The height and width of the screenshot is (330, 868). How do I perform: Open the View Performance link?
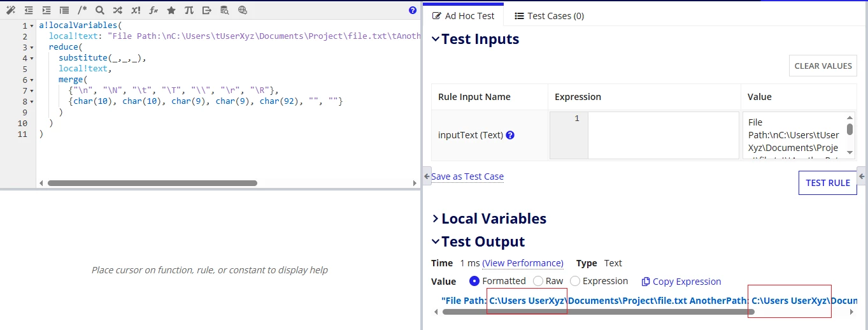[x=523, y=263]
